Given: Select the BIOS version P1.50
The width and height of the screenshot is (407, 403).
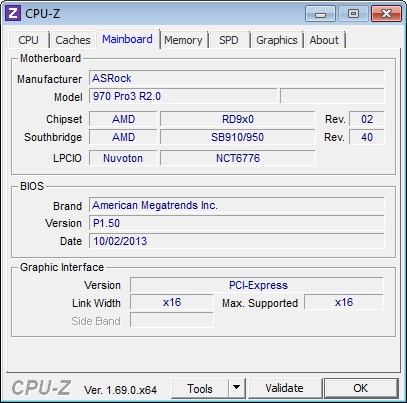Looking at the screenshot, I should point(237,223).
